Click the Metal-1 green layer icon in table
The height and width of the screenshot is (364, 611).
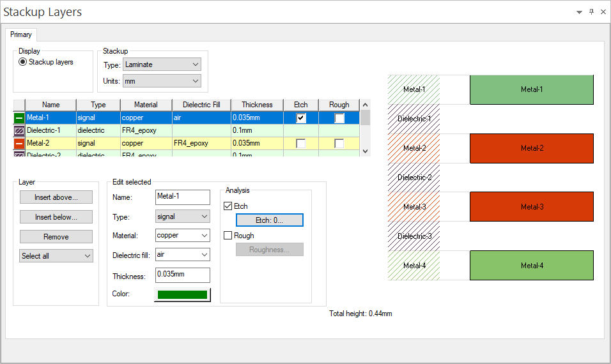pos(19,118)
